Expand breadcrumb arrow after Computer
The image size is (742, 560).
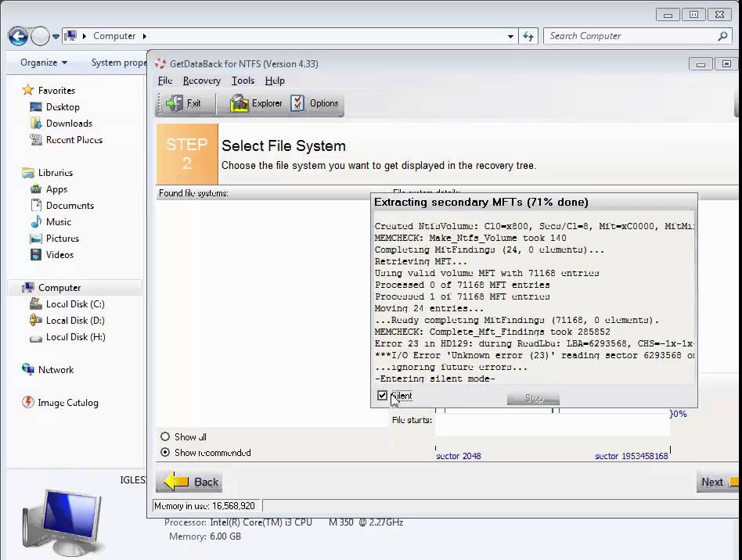144,36
